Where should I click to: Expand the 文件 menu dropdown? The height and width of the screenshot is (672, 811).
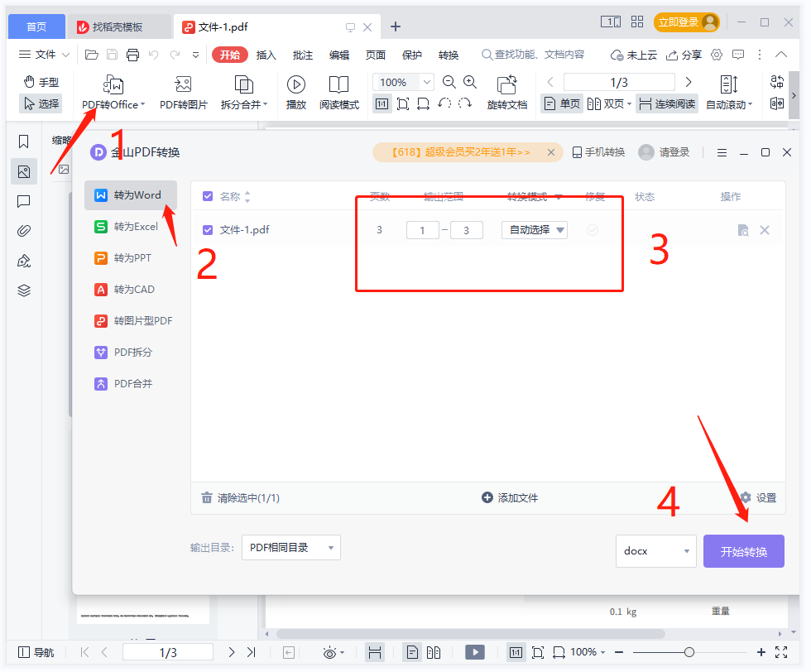pyautogui.click(x=45, y=55)
